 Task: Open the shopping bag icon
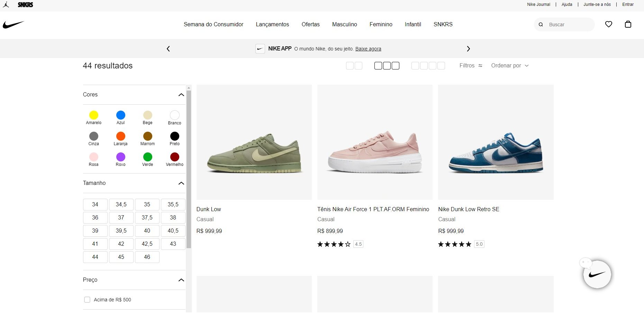pos(628,24)
